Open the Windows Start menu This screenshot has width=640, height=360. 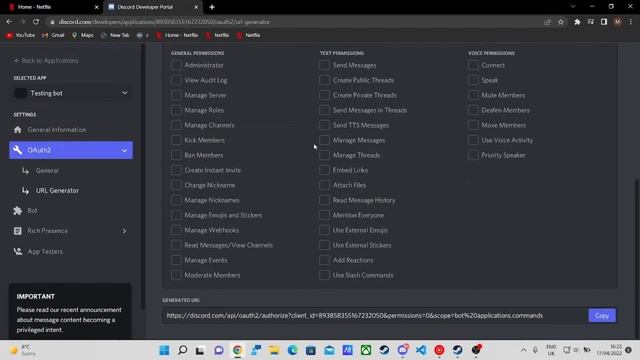click(164, 350)
